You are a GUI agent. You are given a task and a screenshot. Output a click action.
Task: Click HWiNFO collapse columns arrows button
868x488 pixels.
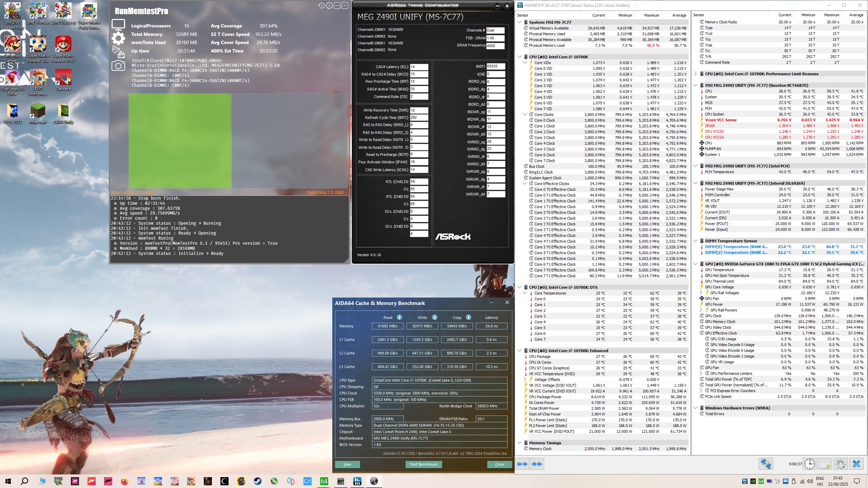pos(537,464)
